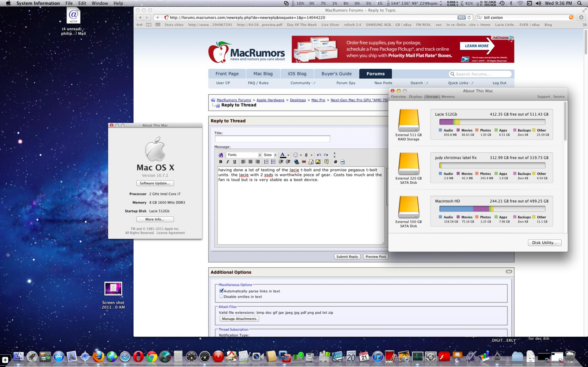Undo the last edit in the message editor
This screenshot has height=367, width=588.
pyautogui.click(x=319, y=155)
